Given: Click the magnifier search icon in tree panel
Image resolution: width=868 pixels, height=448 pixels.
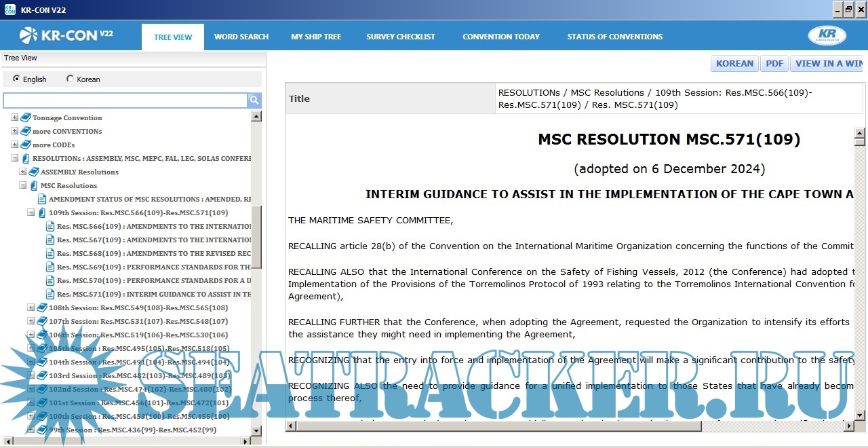Looking at the screenshot, I should pyautogui.click(x=254, y=100).
